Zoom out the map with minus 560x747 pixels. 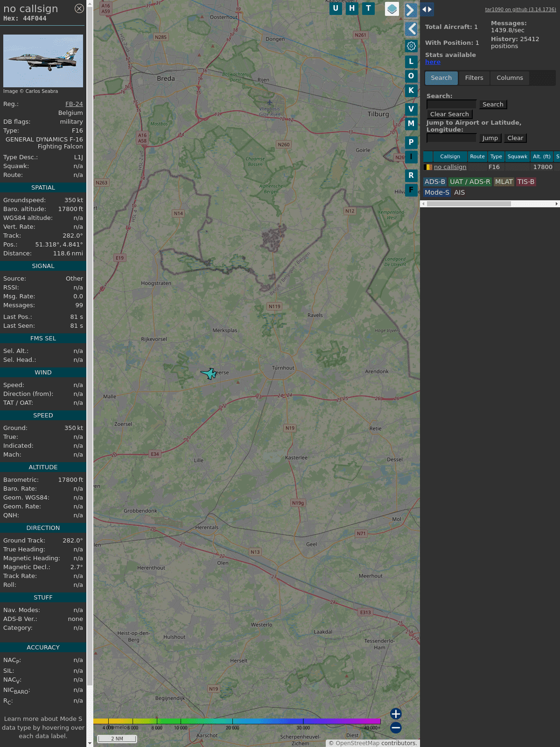[396, 727]
